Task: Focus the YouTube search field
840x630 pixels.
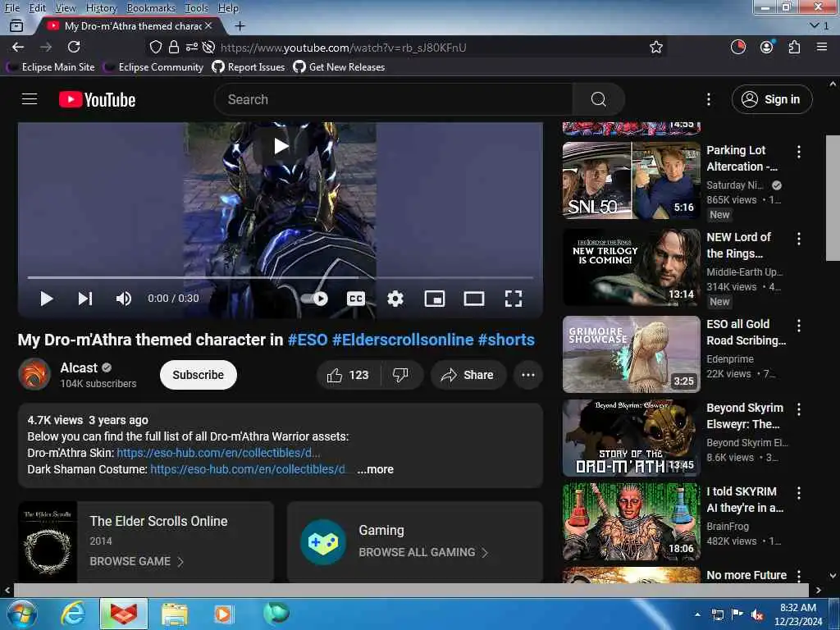Action: [x=394, y=99]
